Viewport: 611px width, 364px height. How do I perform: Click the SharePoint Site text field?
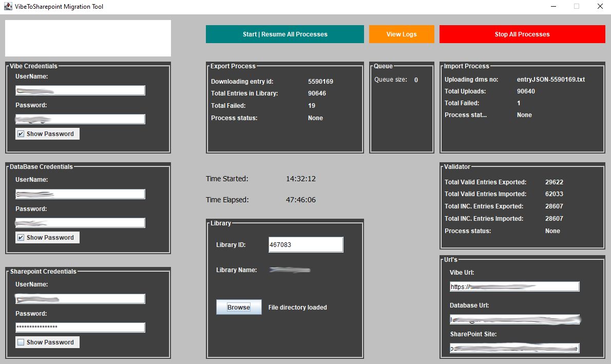tap(514, 348)
